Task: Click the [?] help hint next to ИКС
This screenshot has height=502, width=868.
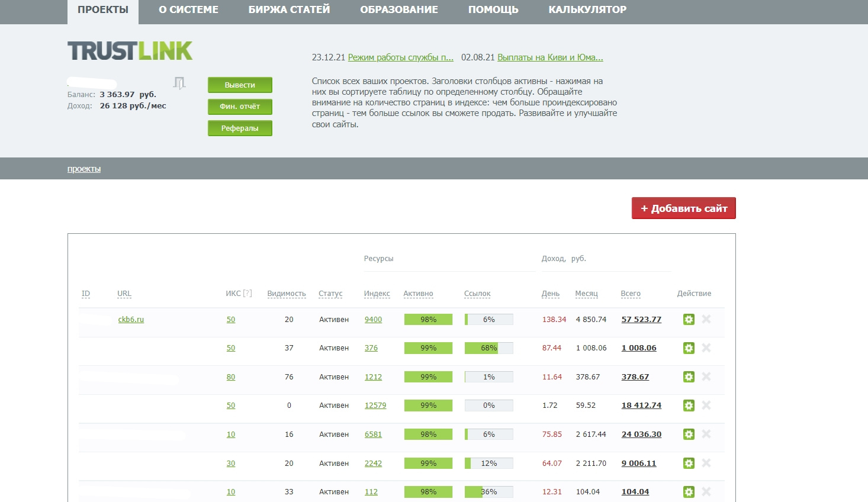Action: click(x=247, y=293)
